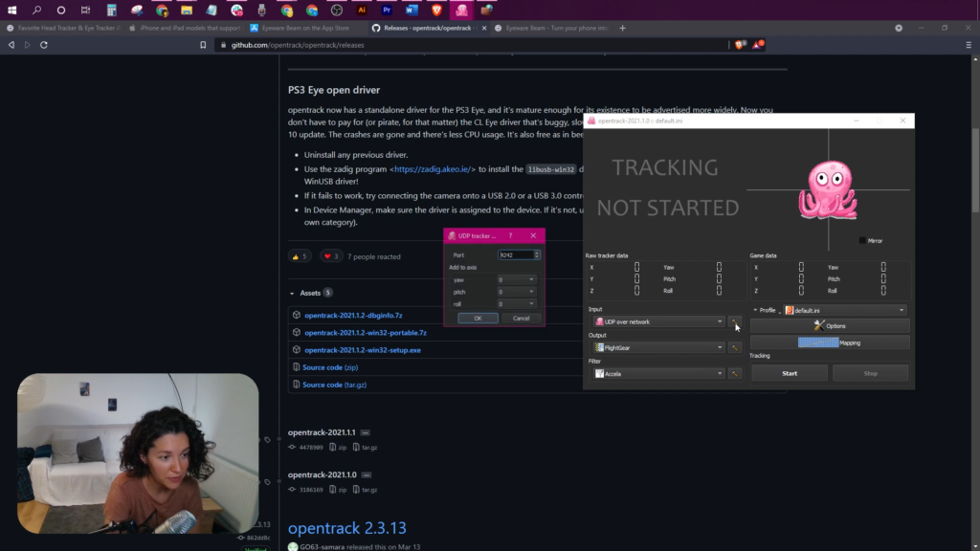Click the heart reaction on the release

pos(331,256)
